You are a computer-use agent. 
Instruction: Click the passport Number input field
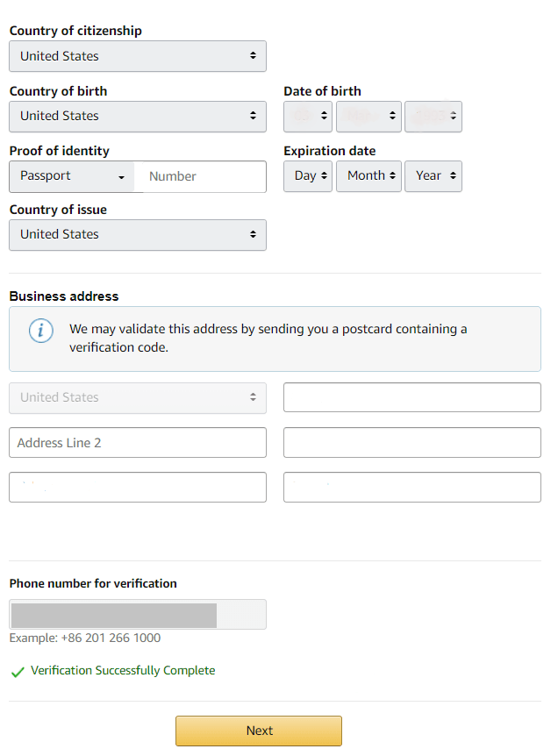[x=200, y=176]
